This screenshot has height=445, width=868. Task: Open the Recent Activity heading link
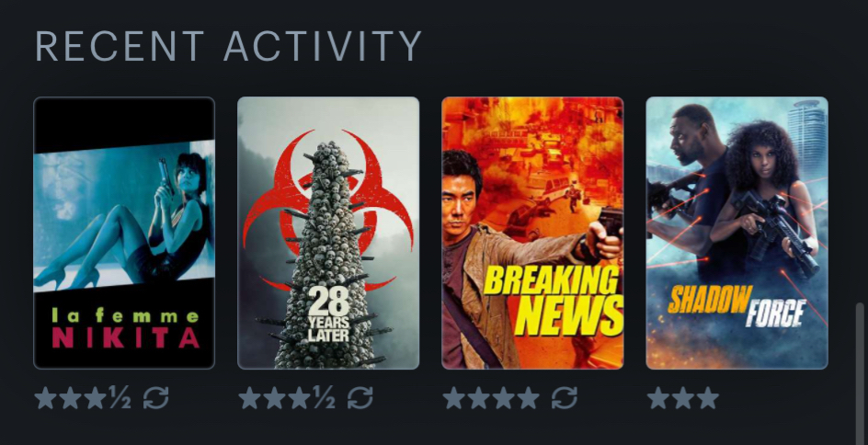click(229, 46)
